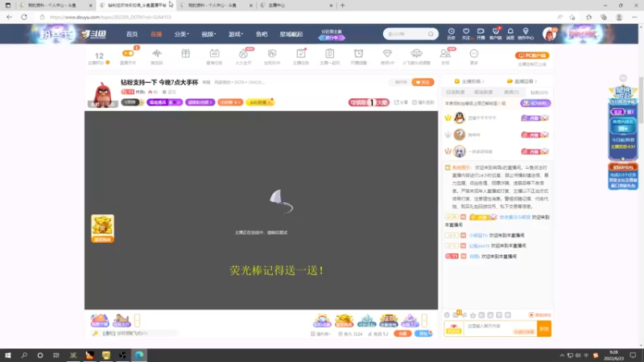Toggle the chat screen-lock checkbox (red)

tap(531, 315)
